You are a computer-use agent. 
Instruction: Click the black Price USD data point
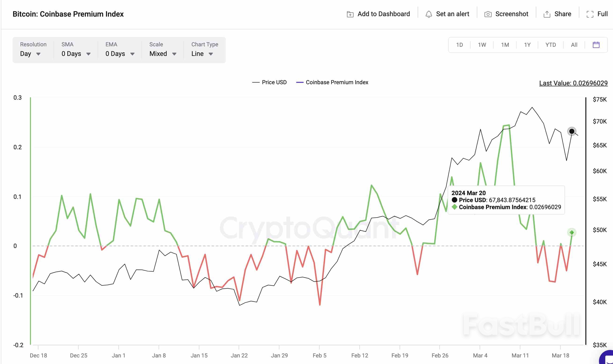click(x=572, y=131)
